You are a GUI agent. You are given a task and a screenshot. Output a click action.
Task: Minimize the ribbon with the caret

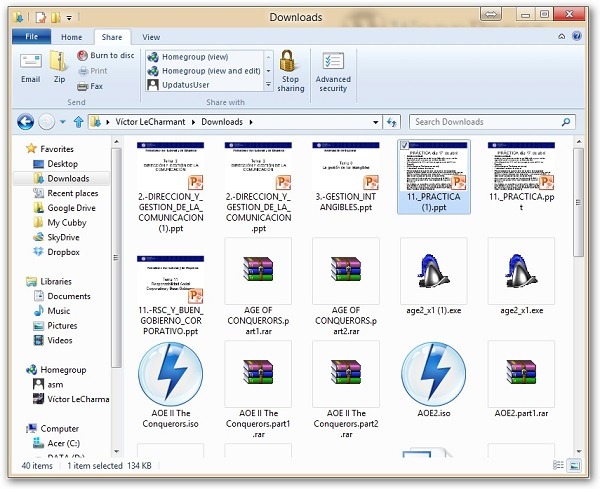[561, 36]
